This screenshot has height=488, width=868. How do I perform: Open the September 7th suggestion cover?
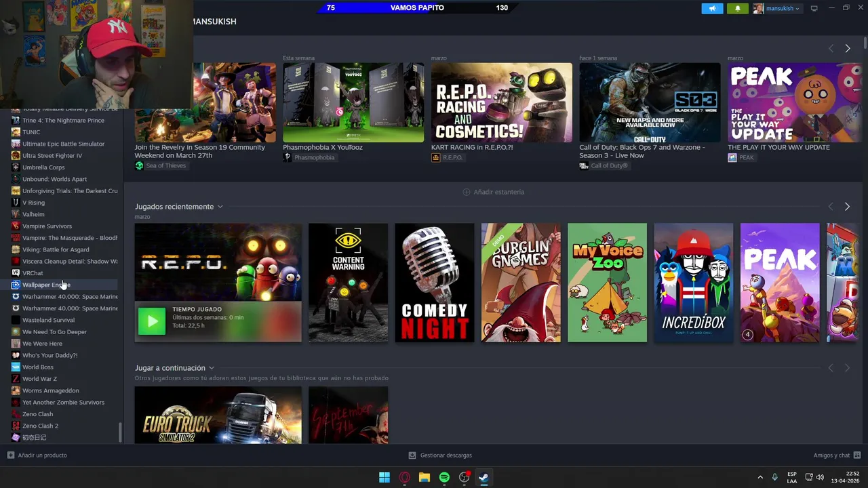coord(348,415)
